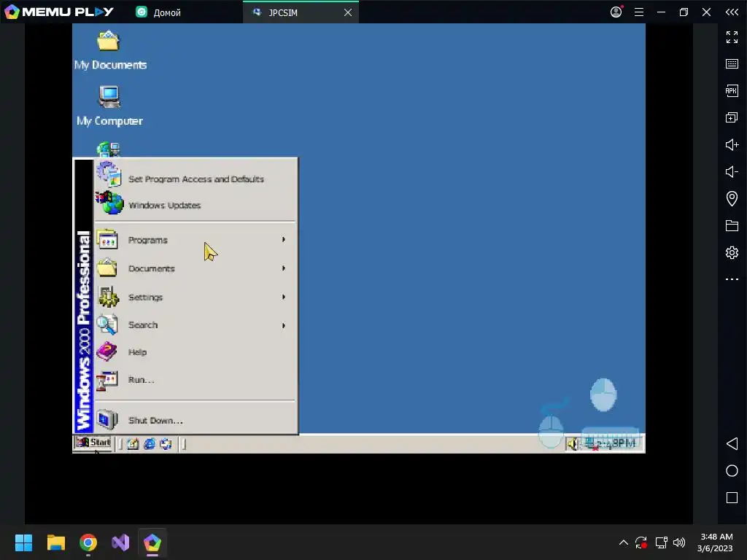Open the Search submenu entry
Screen dimensions: 747x560
[196, 325]
